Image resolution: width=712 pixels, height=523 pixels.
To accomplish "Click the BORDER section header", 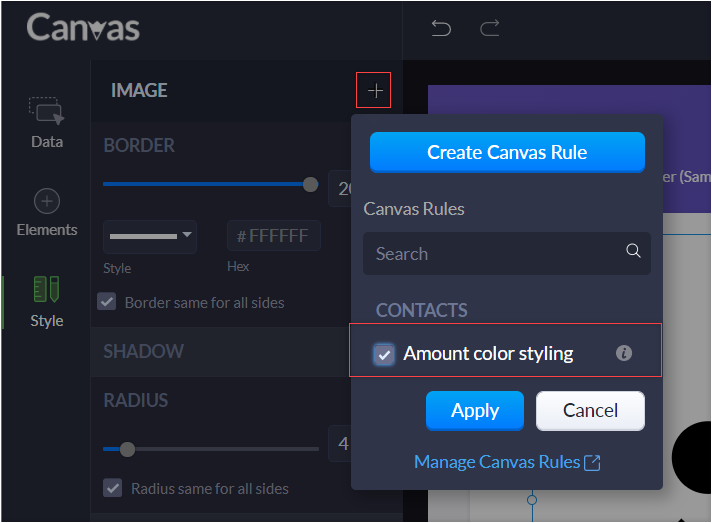I will point(139,145).
